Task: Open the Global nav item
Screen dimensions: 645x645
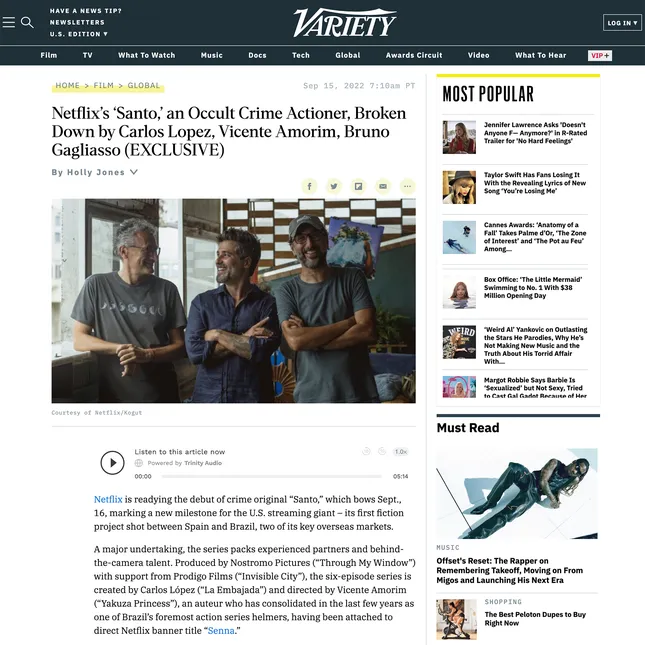Action: coord(348,55)
